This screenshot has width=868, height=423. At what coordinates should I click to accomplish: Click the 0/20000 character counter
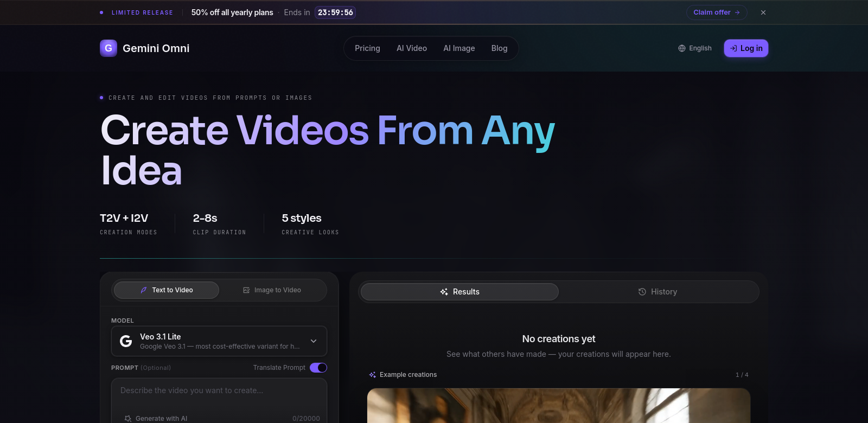coord(306,419)
